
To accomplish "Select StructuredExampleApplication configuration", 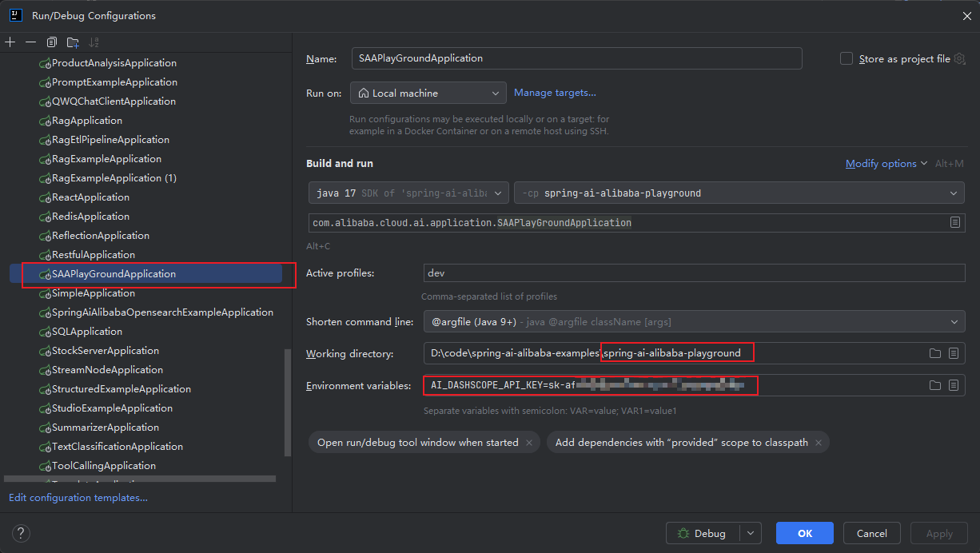I will pos(121,389).
